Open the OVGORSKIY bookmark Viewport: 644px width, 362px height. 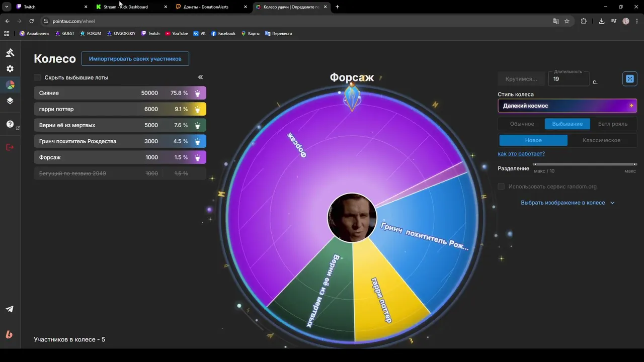pyautogui.click(x=121, y=34)
